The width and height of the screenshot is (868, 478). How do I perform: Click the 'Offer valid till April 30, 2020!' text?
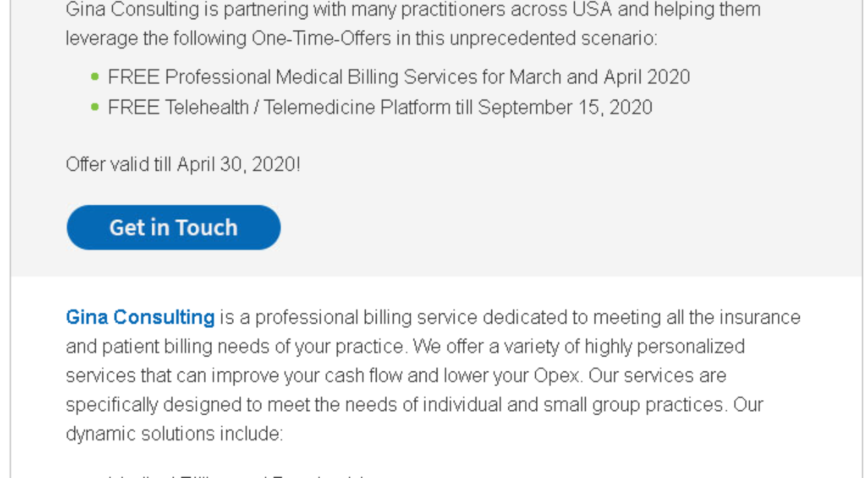(x=182, y=165)
